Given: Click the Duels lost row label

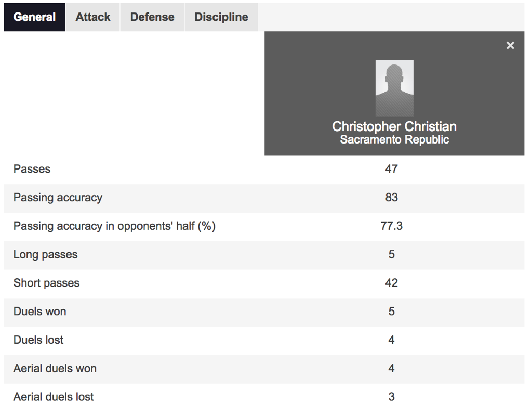Looking at the screenshot, I should 38,340.
